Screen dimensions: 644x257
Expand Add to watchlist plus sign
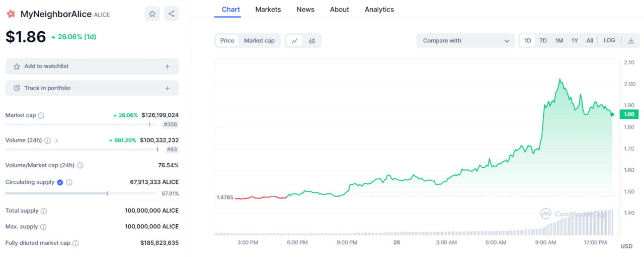(168, 67)
